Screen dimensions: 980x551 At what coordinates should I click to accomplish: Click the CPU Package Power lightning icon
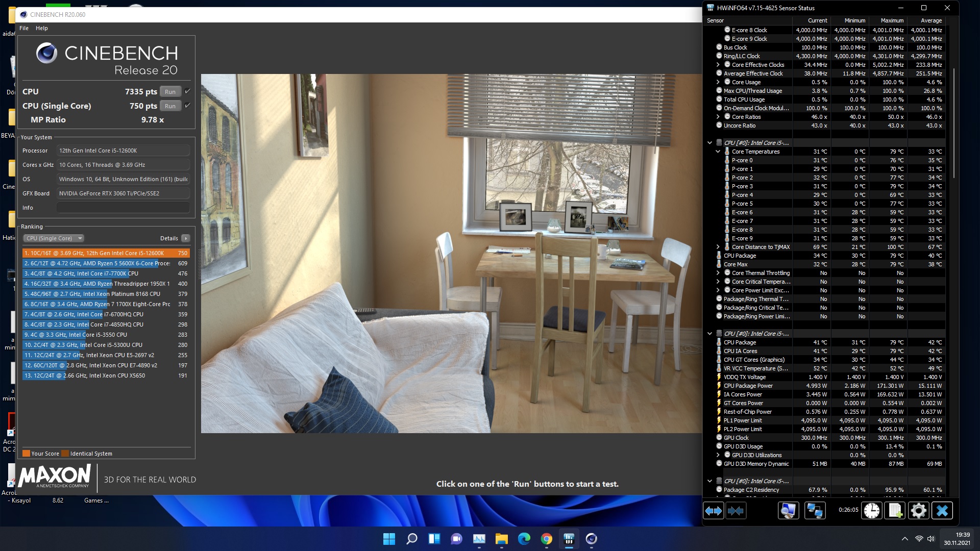[719, 386]
